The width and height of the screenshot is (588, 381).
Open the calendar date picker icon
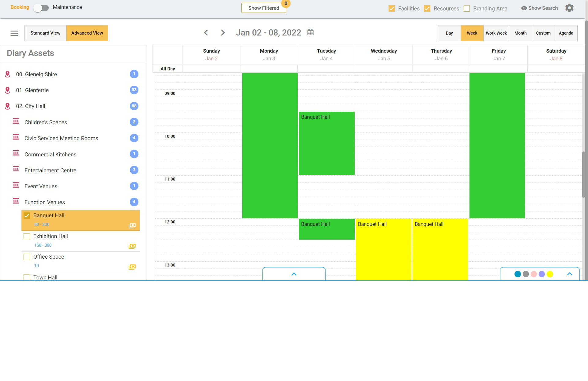click(x=310, y=32)
